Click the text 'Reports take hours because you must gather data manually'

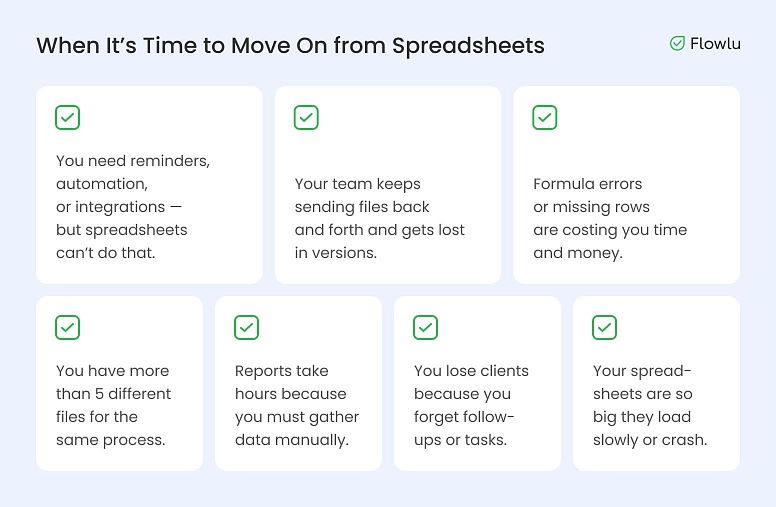click(296, 405)
